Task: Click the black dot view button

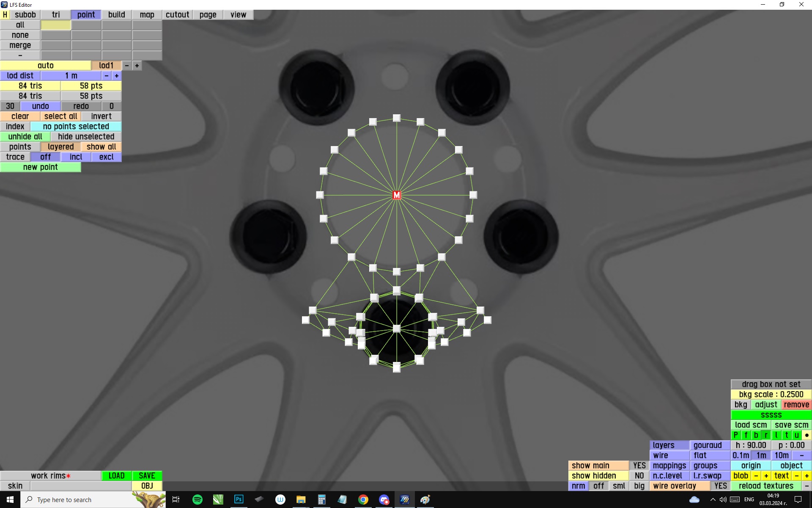Action: 807,435
